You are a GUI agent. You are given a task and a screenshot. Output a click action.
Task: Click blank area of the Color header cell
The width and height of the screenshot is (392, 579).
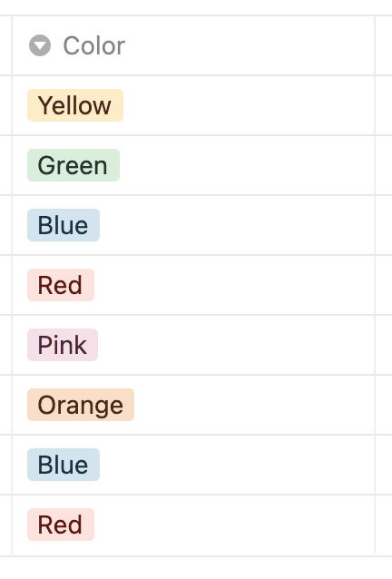250,45
